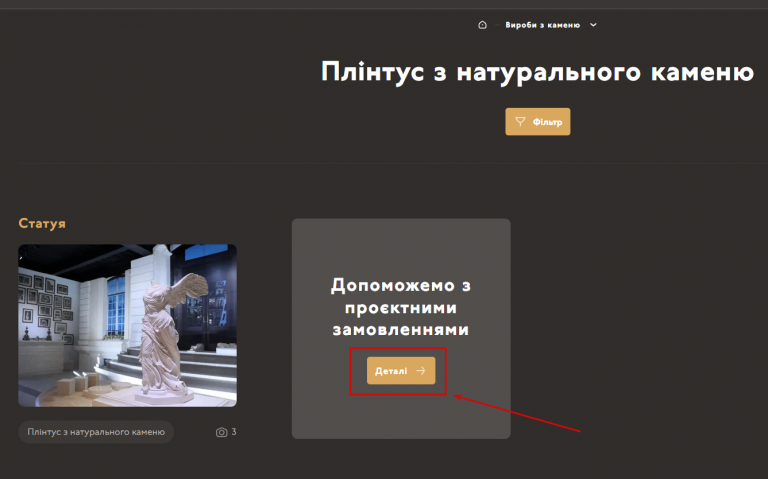Click the Допоможемо з проєктними замовленнями text

click(x=401, y=307)
